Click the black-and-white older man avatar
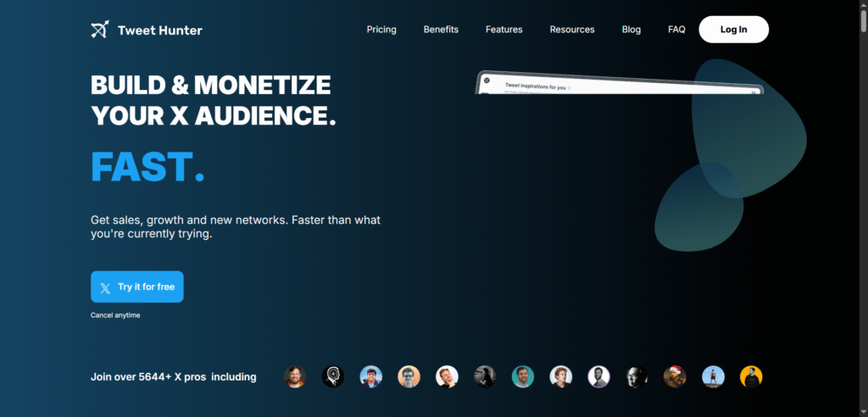This screenshot has height=417, width=868. coord(637,377)
